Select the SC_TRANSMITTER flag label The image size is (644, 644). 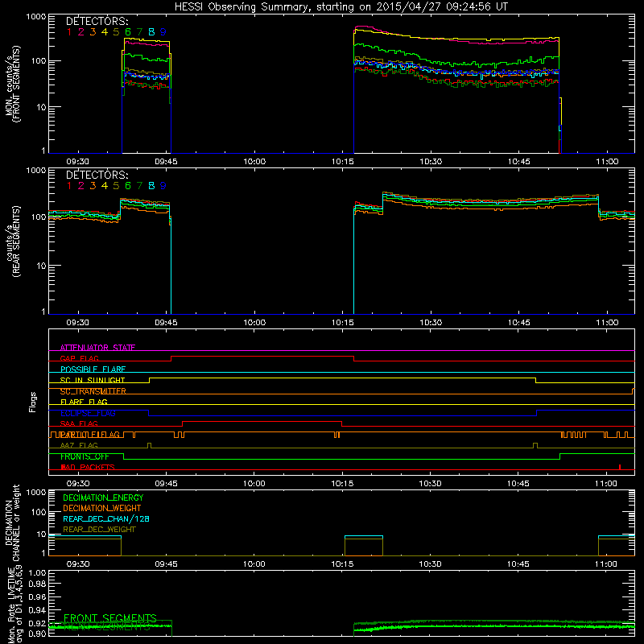click(93, 391)
